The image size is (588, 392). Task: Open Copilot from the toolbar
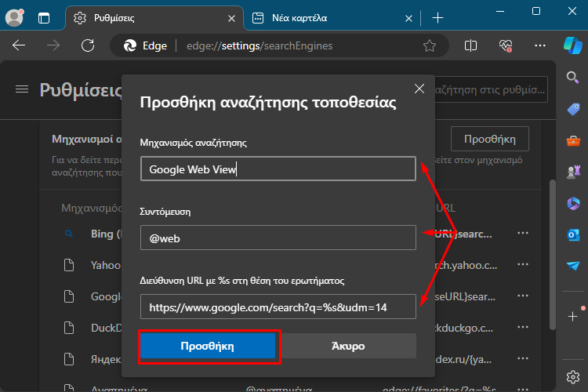pos(573,45)
